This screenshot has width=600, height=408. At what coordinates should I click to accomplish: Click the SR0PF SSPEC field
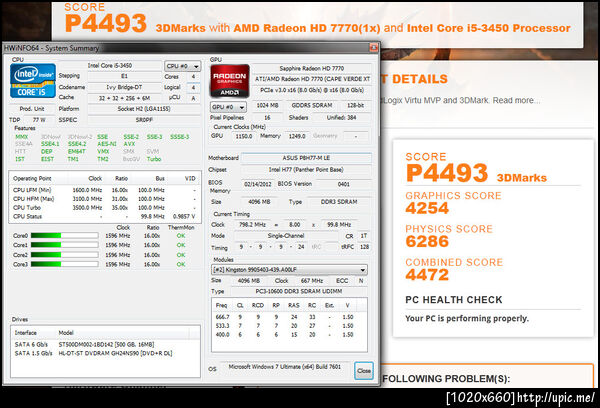point(144,120)
